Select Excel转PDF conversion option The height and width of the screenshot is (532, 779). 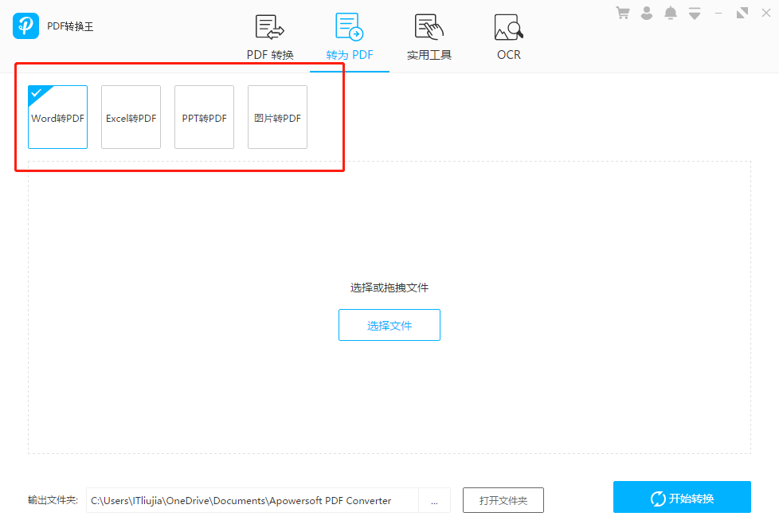131,117
